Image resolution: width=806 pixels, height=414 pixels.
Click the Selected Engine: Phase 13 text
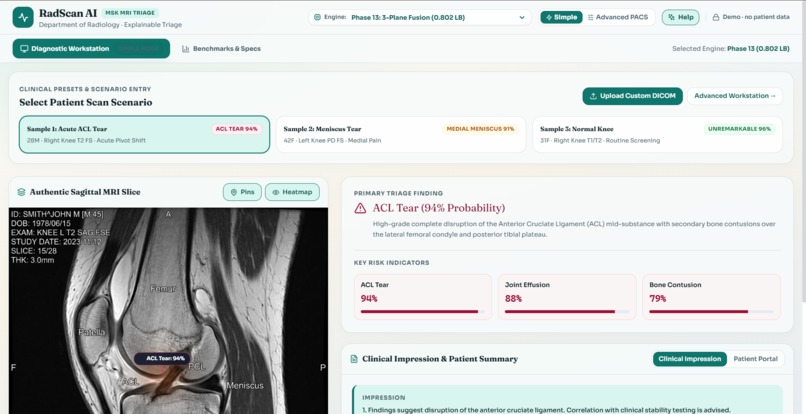tap(730, 49)
